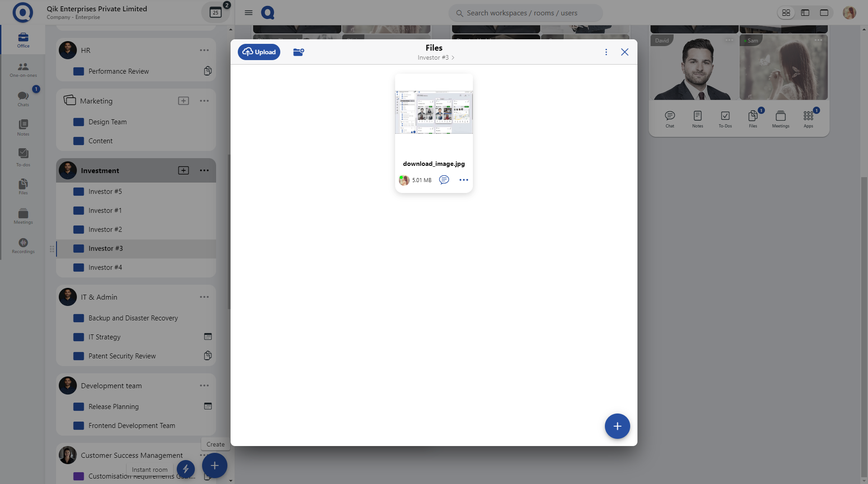
Task: Switch to grid layout view
Action: tap(786, 13)
